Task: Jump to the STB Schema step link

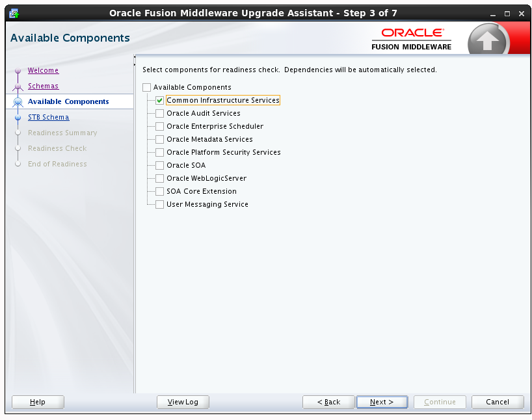Action: (x=49, y=117)
